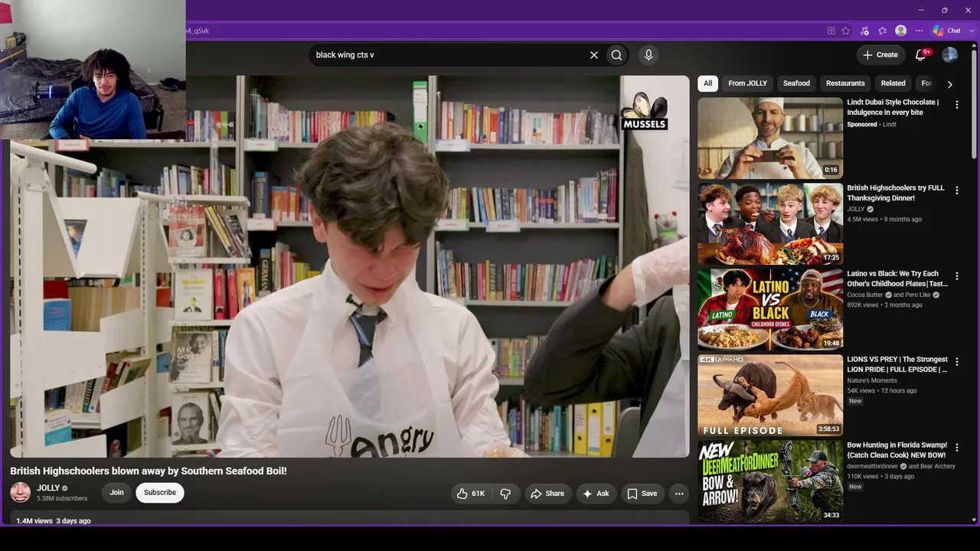This screenshot has height=551, width=980.
Task: Open the Cocoa Butter channel name
Action: point(865,295)
